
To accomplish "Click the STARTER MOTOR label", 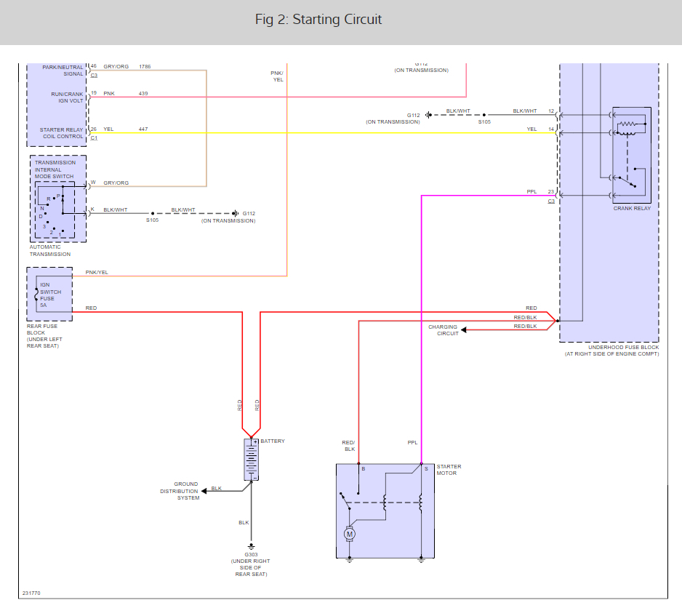I will tap(449, 470).
